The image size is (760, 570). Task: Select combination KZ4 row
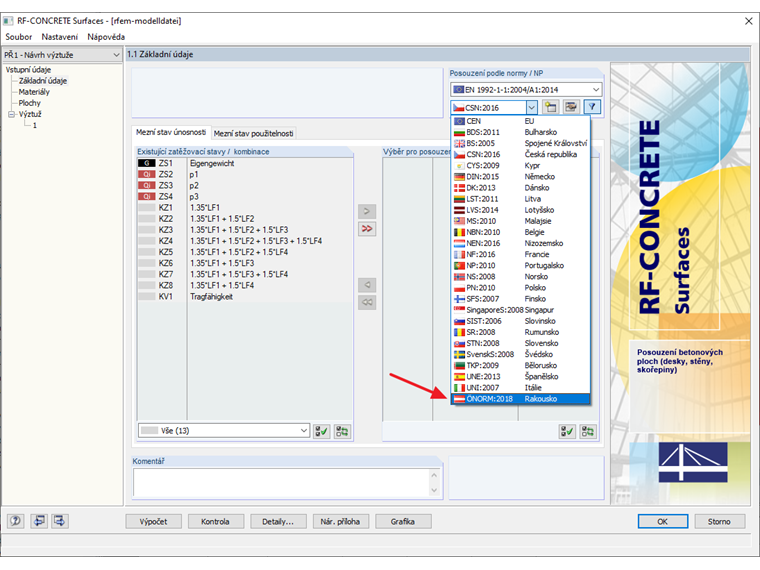(245, 241)
